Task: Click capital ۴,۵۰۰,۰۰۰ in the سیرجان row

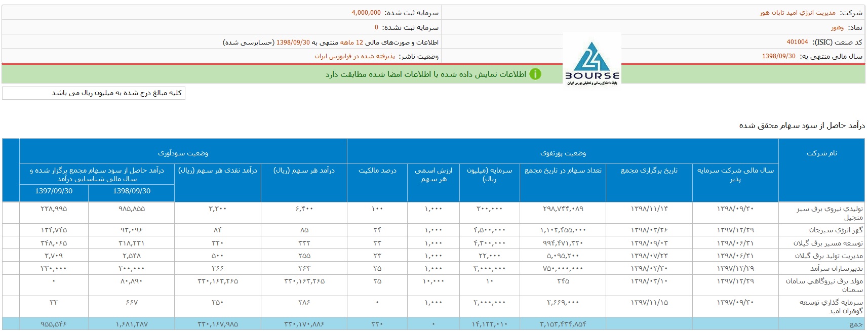Action: coord(489,230)
